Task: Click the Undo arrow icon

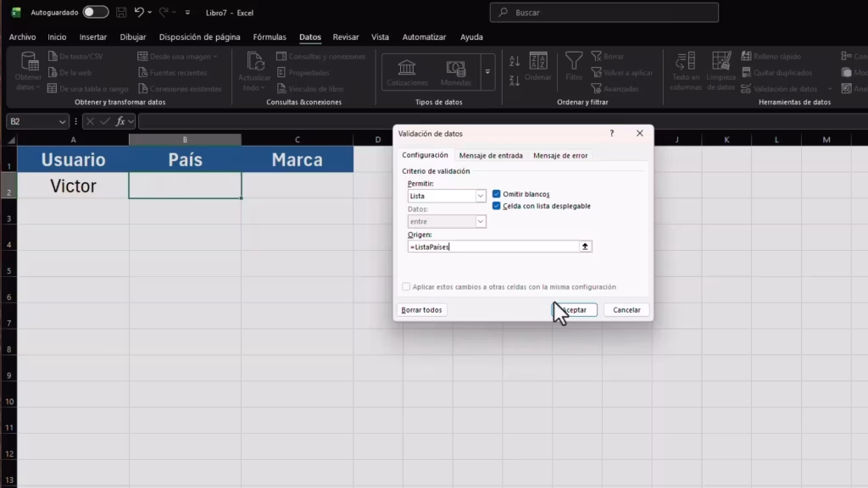Action: (139, 12)
